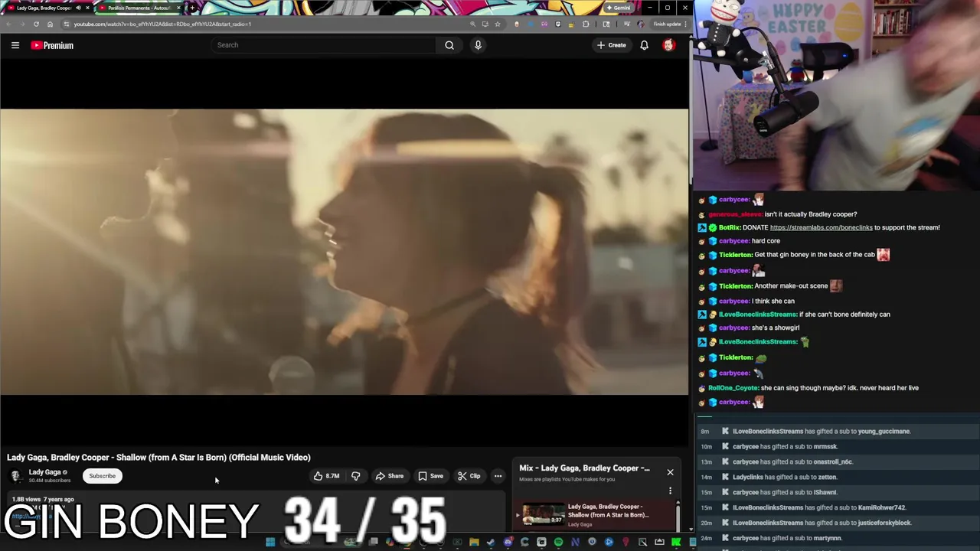Open Discord from the taskbar
The height and width of the screenshot is (551, 980).
pos(508,542)
